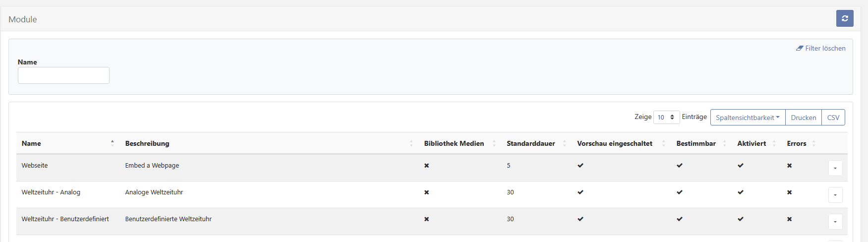Open row action menu for Weltzeituhr - Analog
868x242 pixels.
(x=835, y=195)
